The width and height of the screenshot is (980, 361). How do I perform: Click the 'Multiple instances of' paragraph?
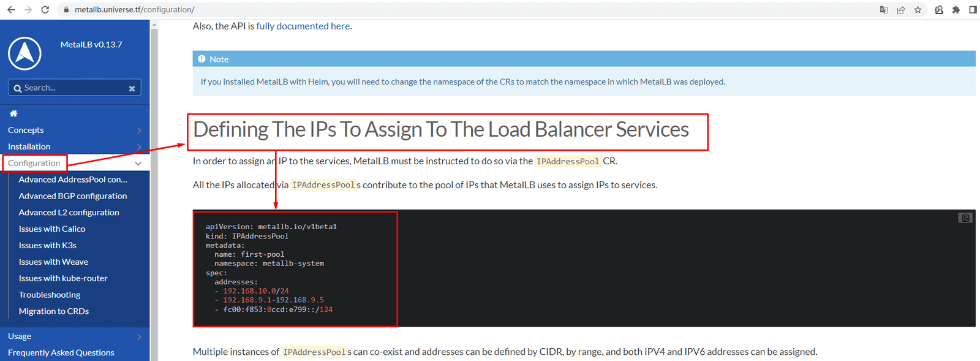[505, 352]
